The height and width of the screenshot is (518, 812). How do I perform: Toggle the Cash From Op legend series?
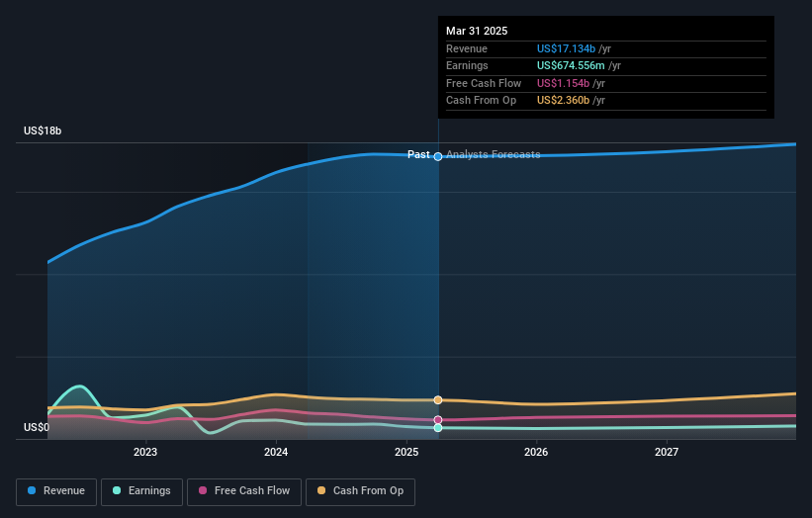click(360, 491)
